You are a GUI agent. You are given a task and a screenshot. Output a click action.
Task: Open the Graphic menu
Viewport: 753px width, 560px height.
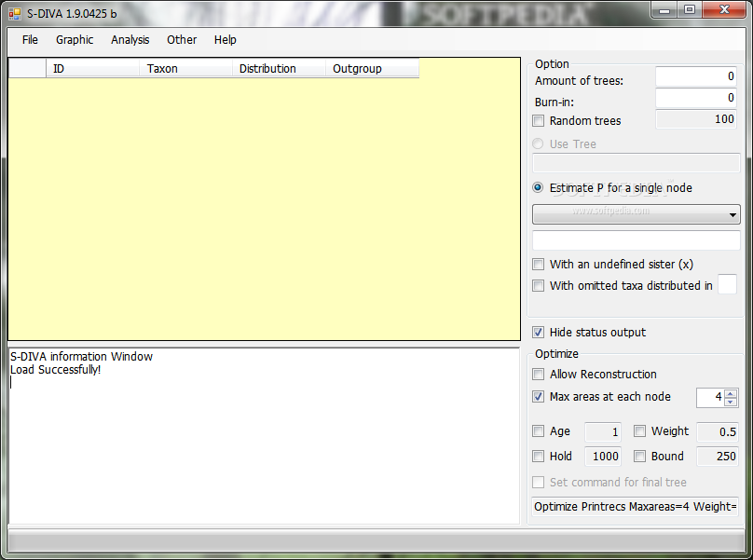[x=75, y=40]
